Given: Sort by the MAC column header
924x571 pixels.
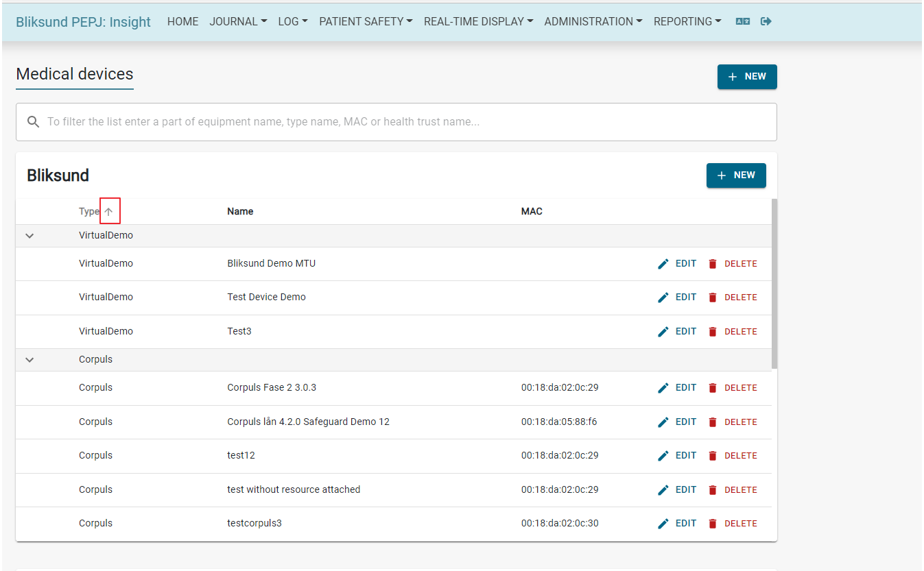Looking at the screenshot, I should 532,212.
